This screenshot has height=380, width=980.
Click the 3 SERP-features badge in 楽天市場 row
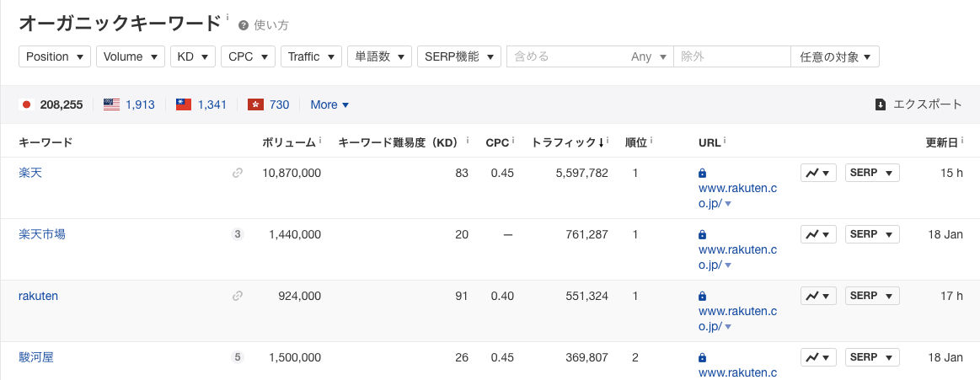[x=238, y=234]
